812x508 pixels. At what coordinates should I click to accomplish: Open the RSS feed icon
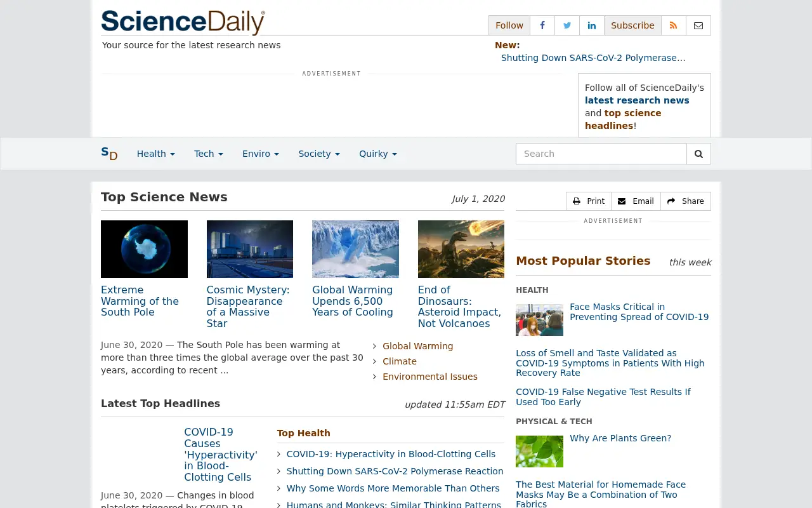tap(674, 25)
